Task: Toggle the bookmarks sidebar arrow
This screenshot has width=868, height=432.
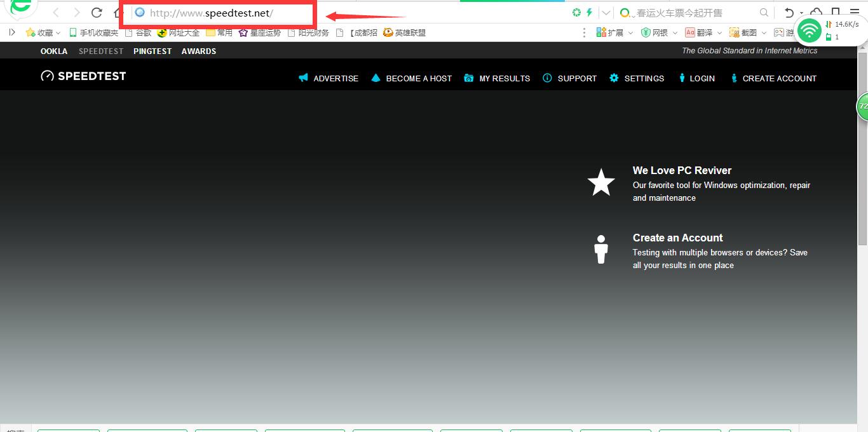Action: click(11, 32)
